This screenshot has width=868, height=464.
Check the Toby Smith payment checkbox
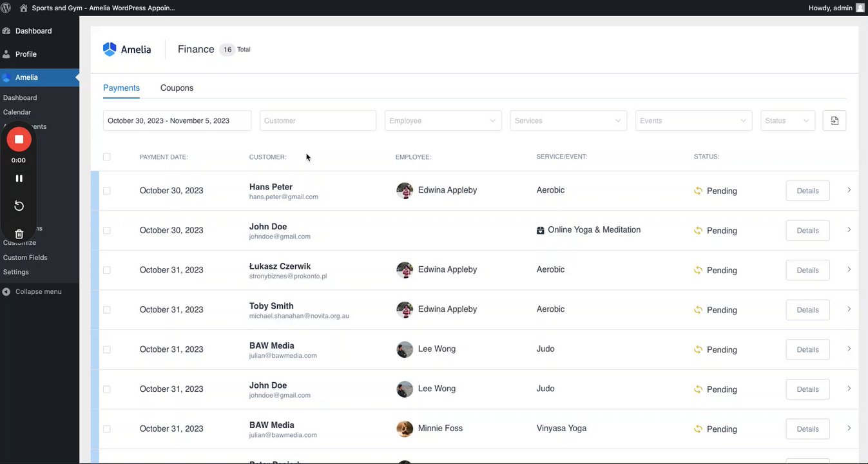click(107, 310)
